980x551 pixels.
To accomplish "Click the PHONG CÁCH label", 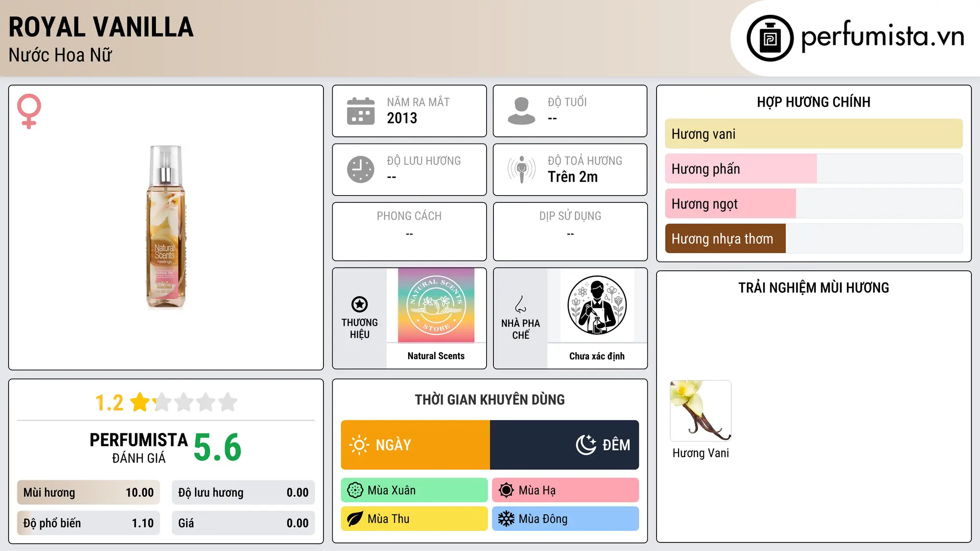I will 409,216.
